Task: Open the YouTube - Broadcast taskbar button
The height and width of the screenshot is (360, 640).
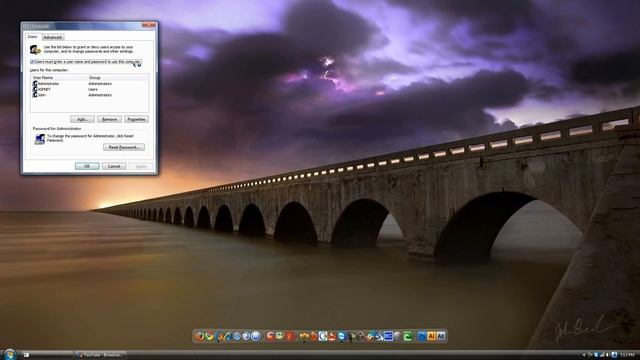Action: click(x=101, y=355)
